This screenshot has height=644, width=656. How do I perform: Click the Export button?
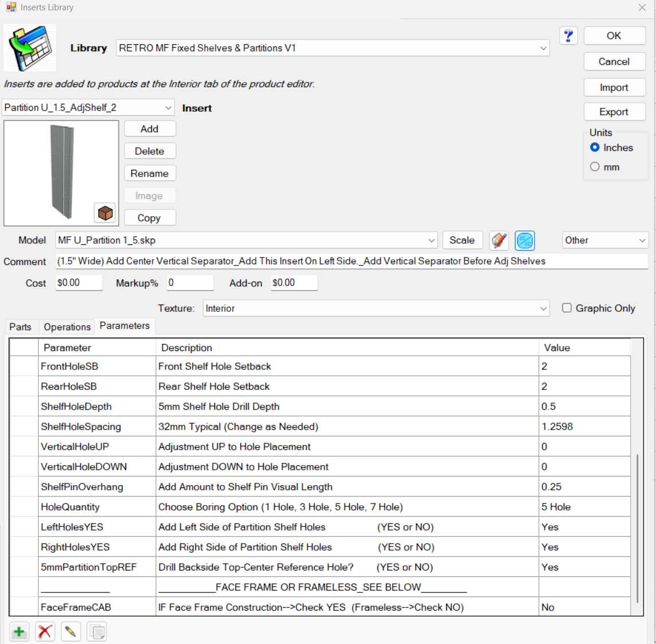[614, 112]
